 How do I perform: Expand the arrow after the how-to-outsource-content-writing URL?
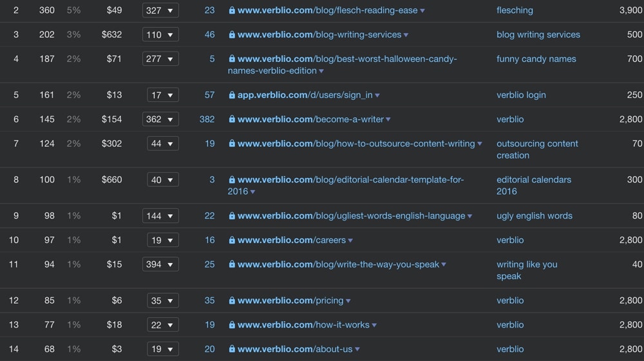[x=480, y=144]
